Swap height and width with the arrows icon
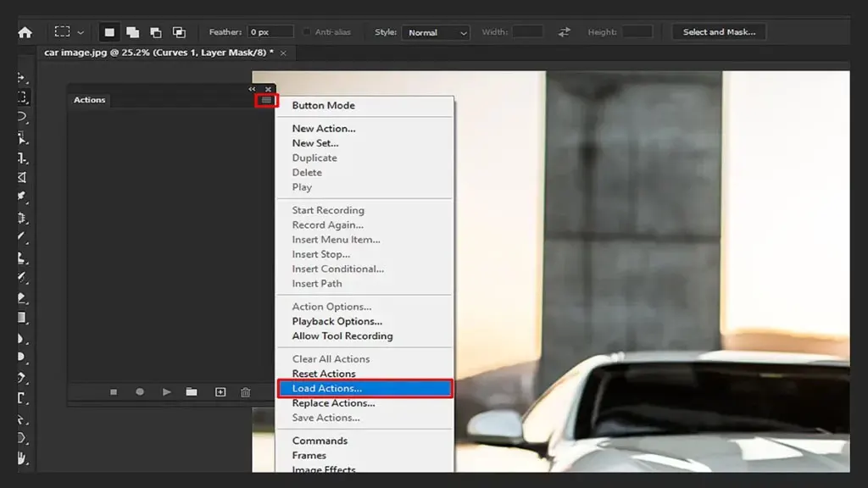Viewport: 868px width, 488px height. pos(564,32)
